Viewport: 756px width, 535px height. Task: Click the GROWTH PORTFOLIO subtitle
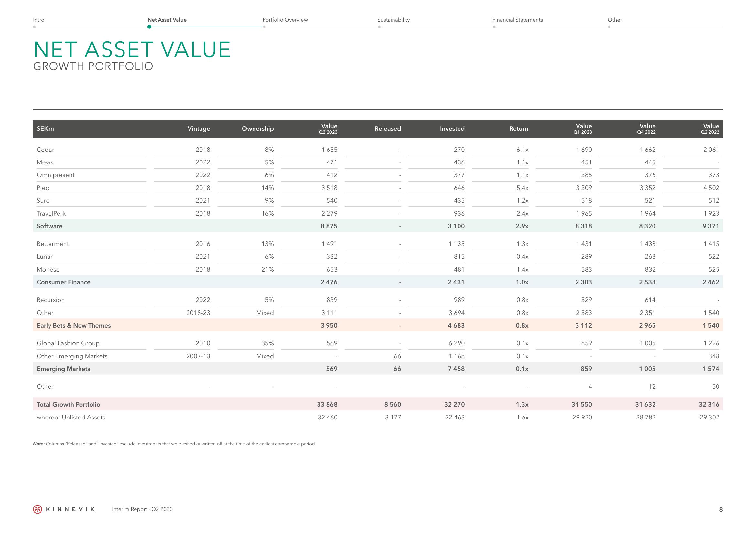(x=93, y=66)
